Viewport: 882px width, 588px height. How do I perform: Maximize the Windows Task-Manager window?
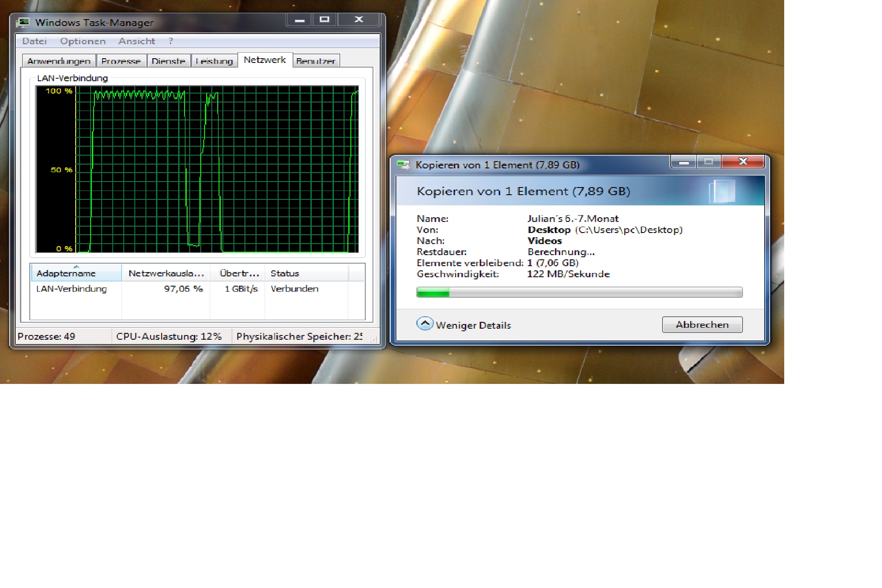coord(324,20)
